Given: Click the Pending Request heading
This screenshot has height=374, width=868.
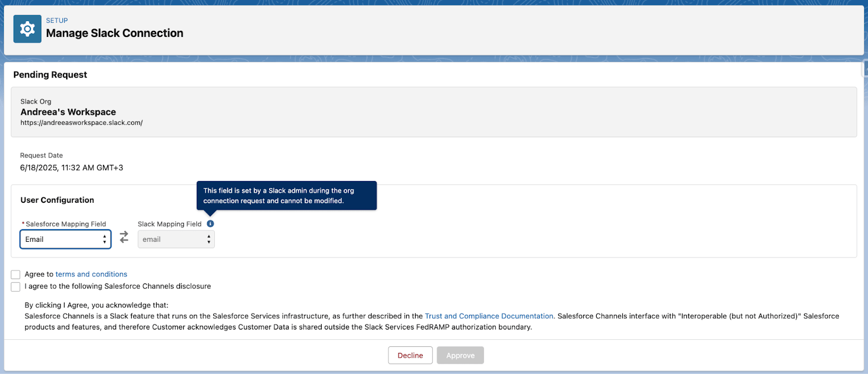Looking at the screenshot, I should 50,75.
